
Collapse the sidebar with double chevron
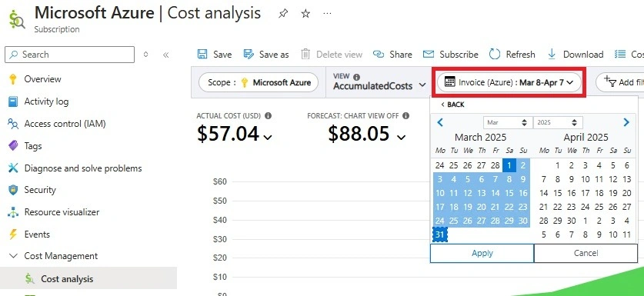[x=166, y=55]
